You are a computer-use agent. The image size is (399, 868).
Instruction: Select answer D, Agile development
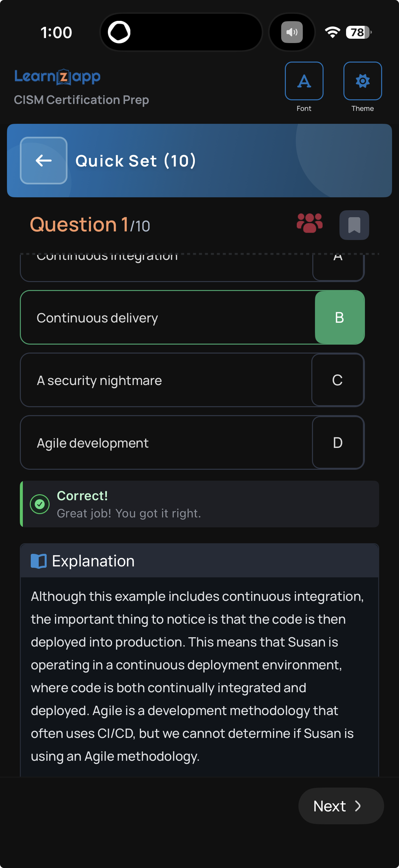click(192, 442)
